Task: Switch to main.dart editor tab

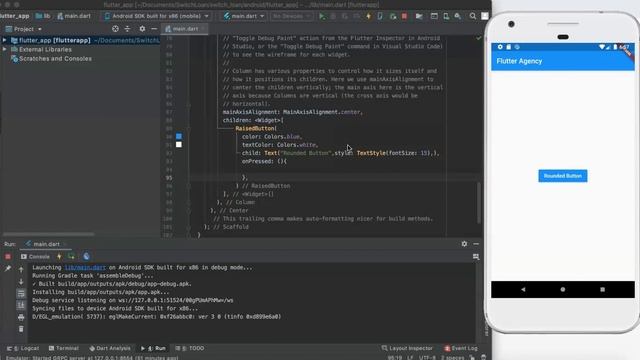Action: [x=185, y=29]
